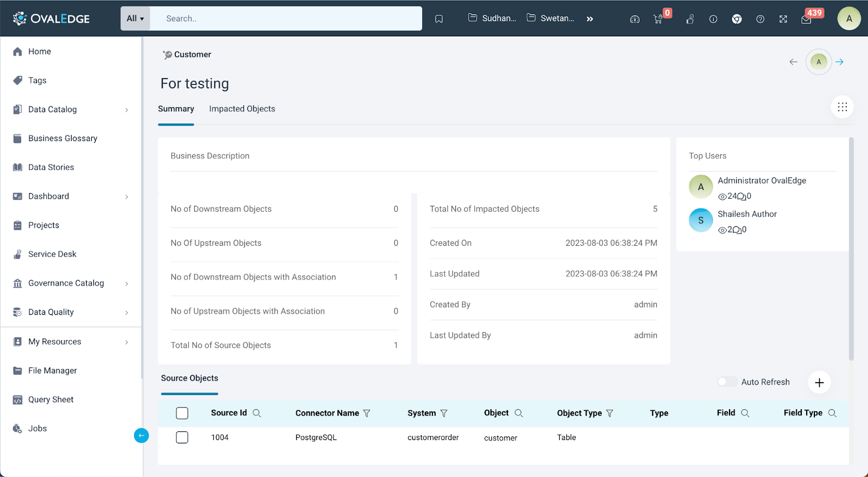Open Tags in sidebar

click(x=37, y=80)
